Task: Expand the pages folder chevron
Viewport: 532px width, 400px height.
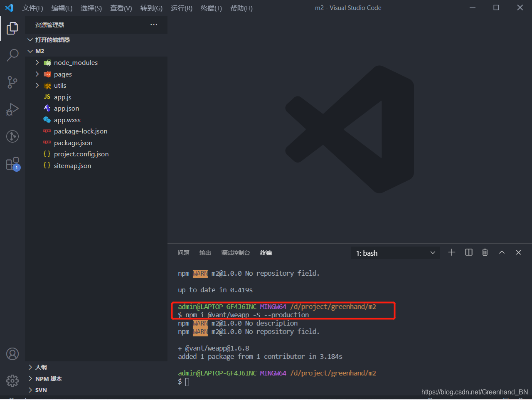Action: 37,74
